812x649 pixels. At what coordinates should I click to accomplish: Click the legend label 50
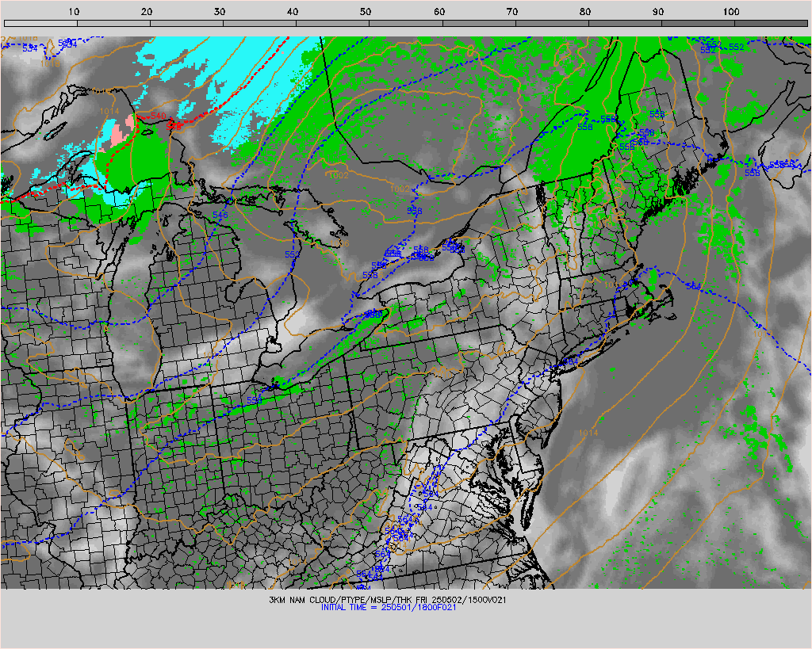[366, 11]
